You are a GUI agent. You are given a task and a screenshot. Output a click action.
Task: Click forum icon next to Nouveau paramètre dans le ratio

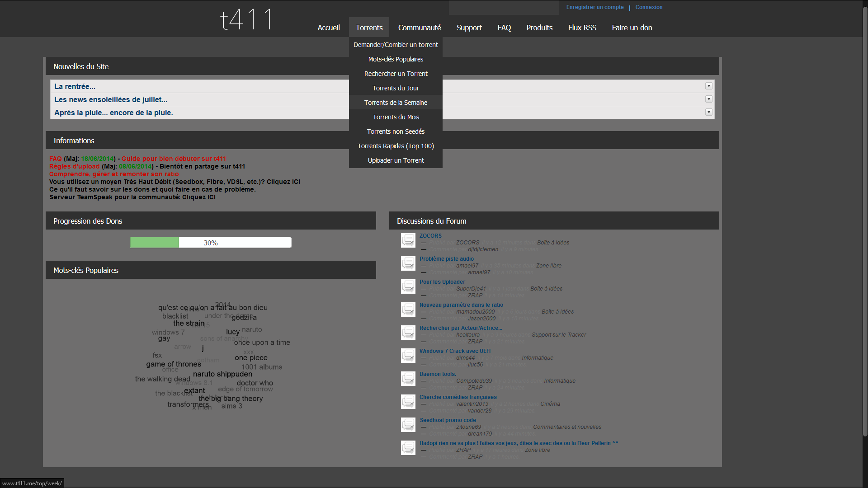(408, 310)
